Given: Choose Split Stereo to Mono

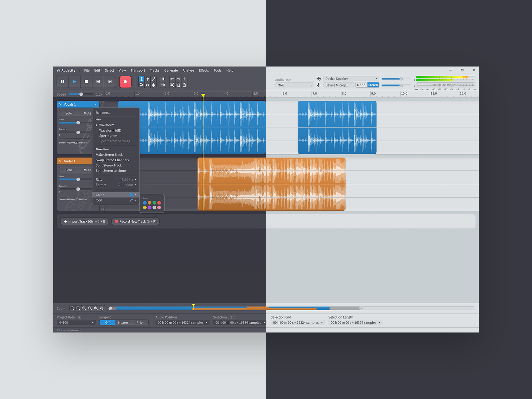Looking at the screenshot, I should coord(111,171).
